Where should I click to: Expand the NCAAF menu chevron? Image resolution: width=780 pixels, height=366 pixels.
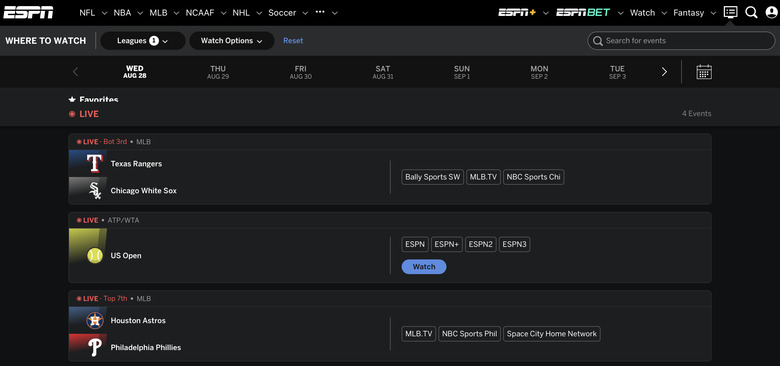[x=223, y=13]
